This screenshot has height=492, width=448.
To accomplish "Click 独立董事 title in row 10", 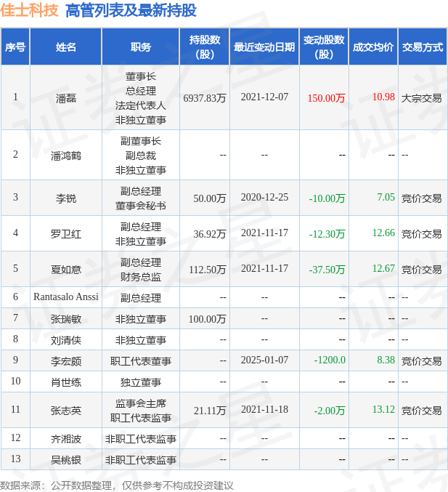I will [x=141, y=382].
